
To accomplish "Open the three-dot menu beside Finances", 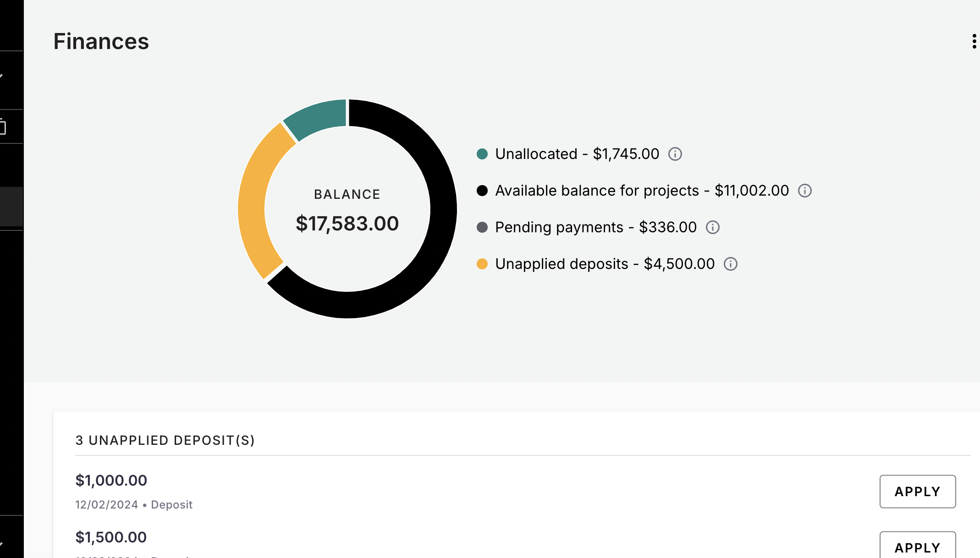I will [974, 41].
